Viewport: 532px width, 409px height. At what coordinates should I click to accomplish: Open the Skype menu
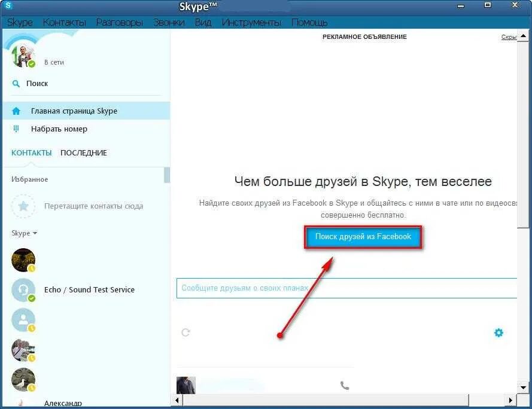(x=20, y=22)
